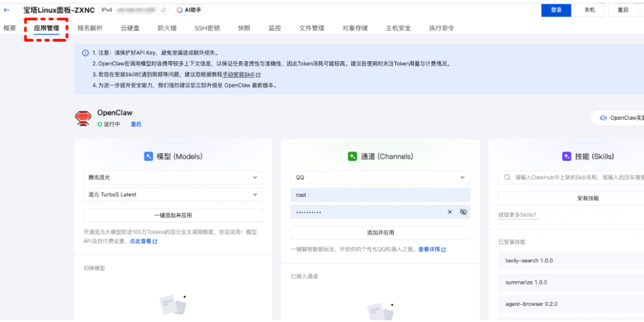644x322 pixels.
Task: Click the speaker icon beside OpenClaw实践
Action: 603,118
